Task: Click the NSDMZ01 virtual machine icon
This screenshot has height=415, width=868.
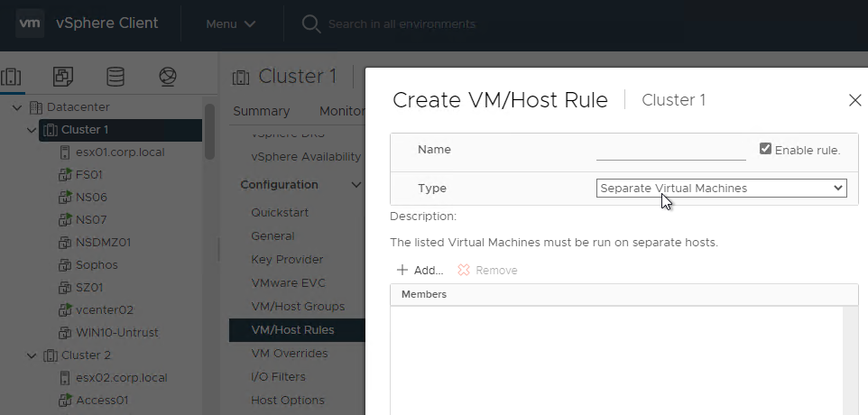Action: point(65,243)
